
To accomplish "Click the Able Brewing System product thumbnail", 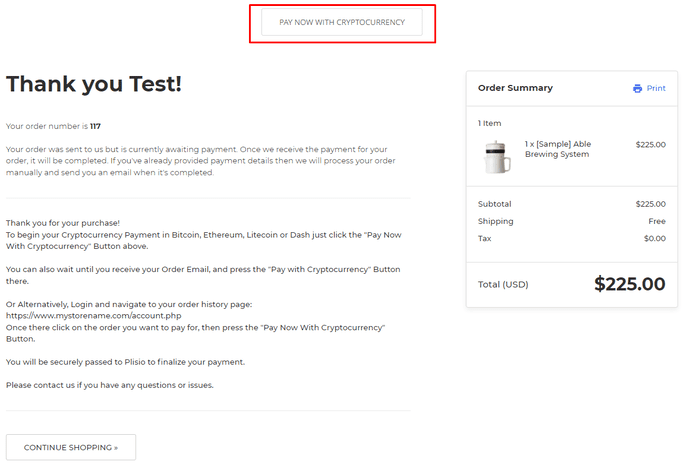I will (497, 157).
